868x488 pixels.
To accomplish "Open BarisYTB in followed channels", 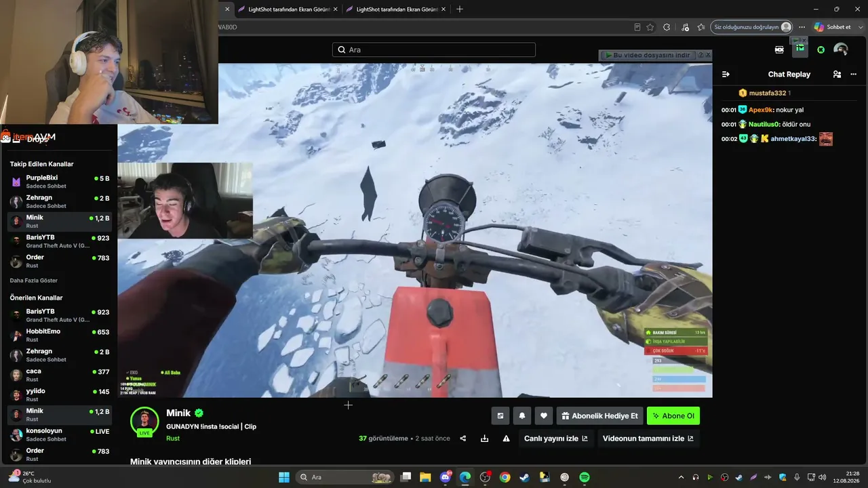I will (x=59, y=241).
